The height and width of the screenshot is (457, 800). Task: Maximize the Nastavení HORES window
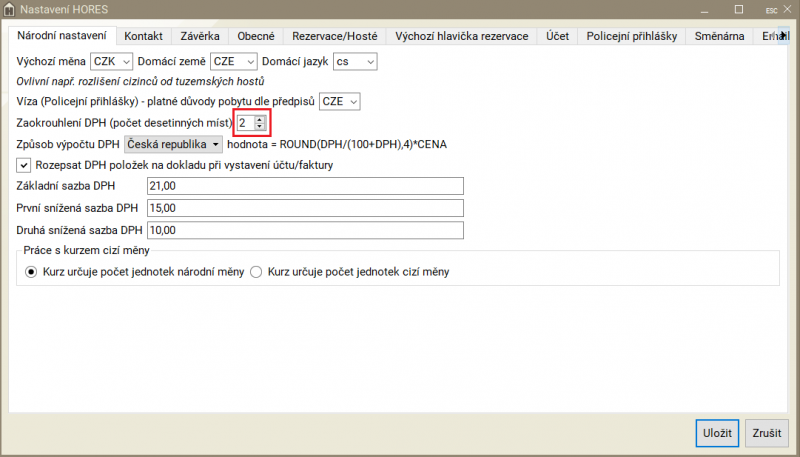(738, 11)
